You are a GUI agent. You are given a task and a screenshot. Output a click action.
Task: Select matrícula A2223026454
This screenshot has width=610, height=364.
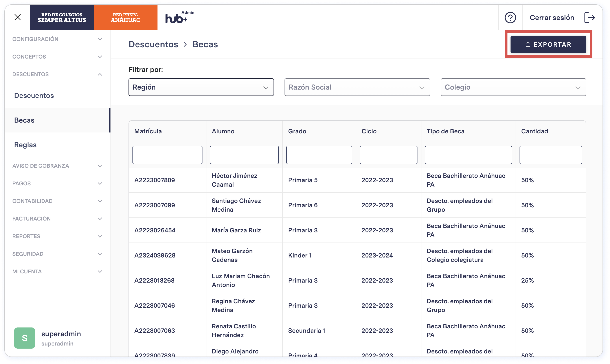[x=155, y=230]
